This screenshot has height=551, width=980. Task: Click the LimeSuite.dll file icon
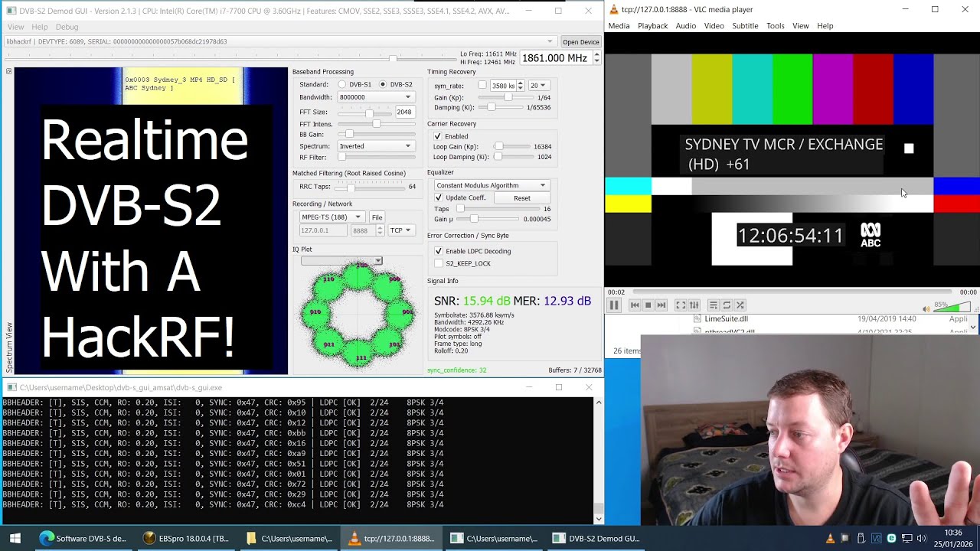[697, 318]
